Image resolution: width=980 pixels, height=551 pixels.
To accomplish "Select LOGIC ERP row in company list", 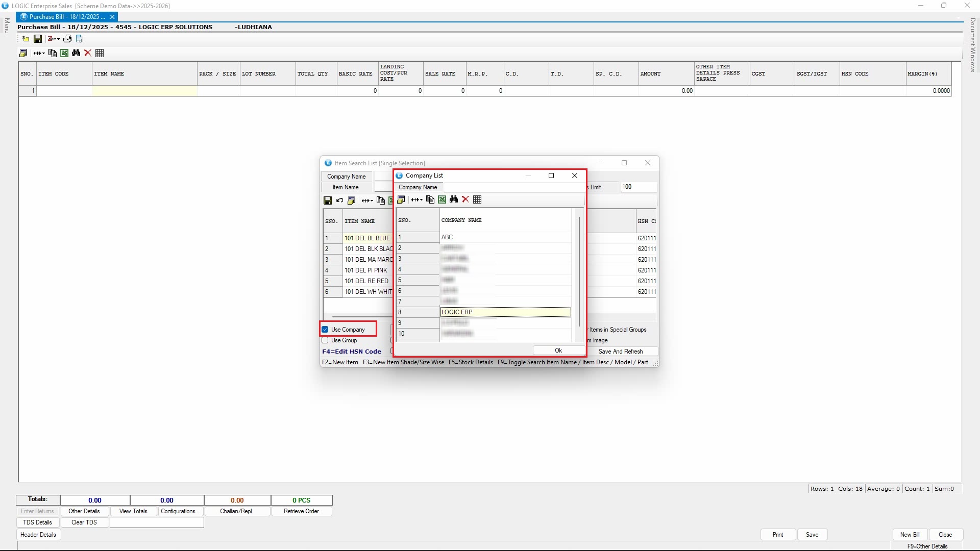I will (505, 312).
